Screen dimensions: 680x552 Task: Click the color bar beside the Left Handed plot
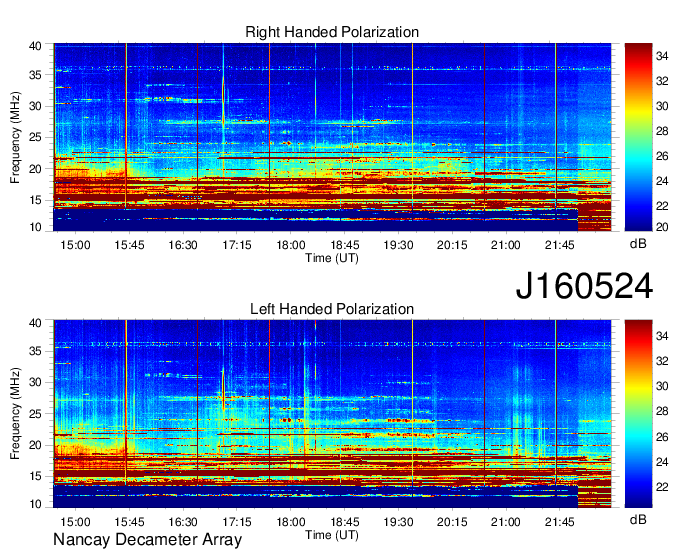click(638, 414)
